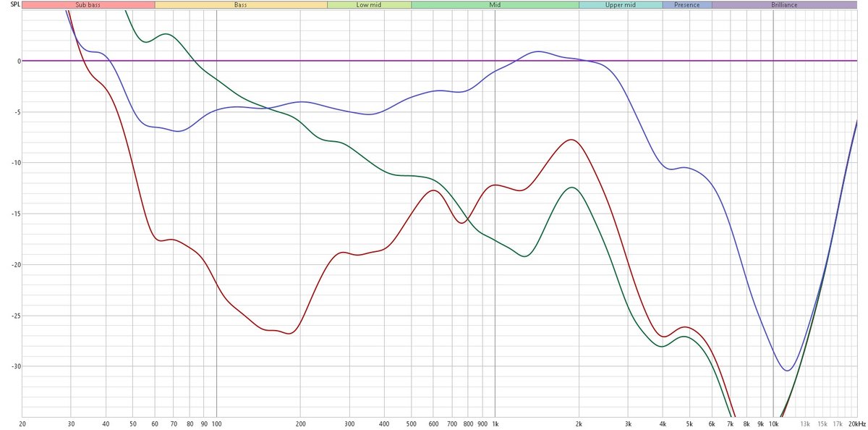Select the Mid band header
The width and height of the screenshot is (868, 430).
(494, 4)
